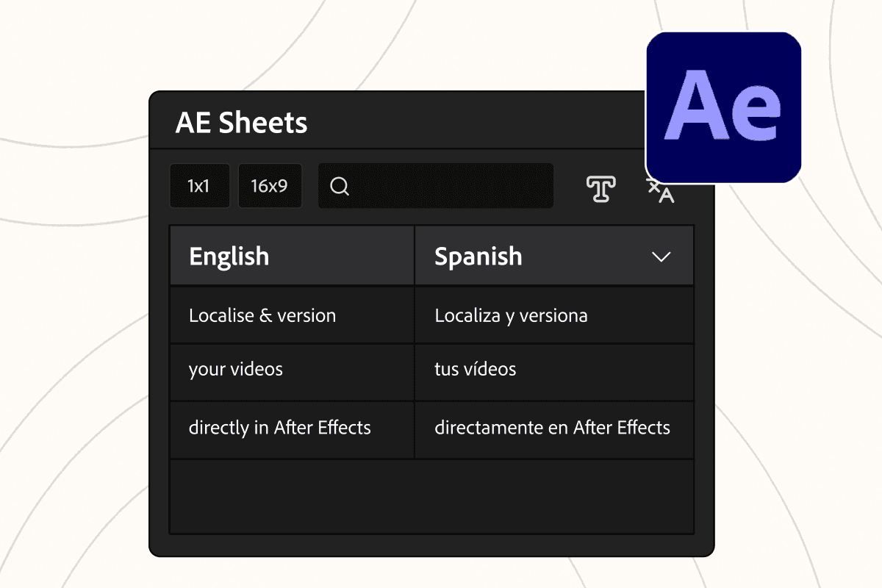882x588 pixels.
Task: Select the row containing 'Localise & version'
Action: click(x=431, y=315)
